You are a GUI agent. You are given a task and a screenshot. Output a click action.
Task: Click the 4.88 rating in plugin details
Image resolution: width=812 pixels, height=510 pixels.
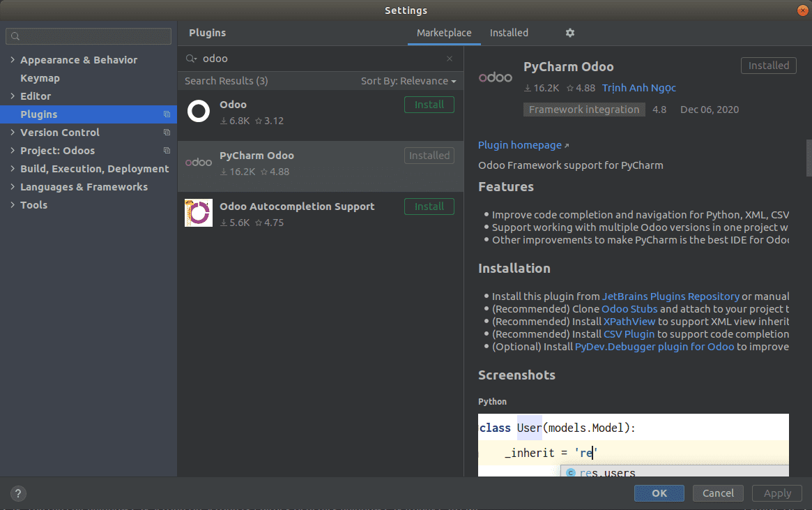click(581, 88)
